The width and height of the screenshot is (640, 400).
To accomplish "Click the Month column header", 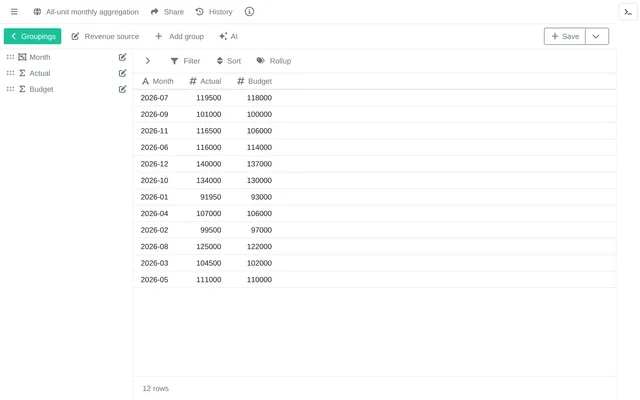I will click(x=158, y=81).
